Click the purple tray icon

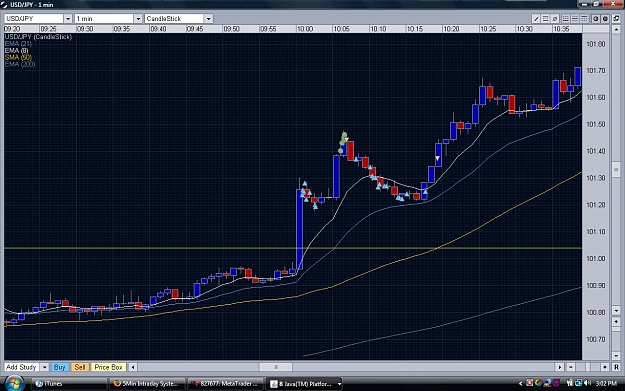pos(556,383)
